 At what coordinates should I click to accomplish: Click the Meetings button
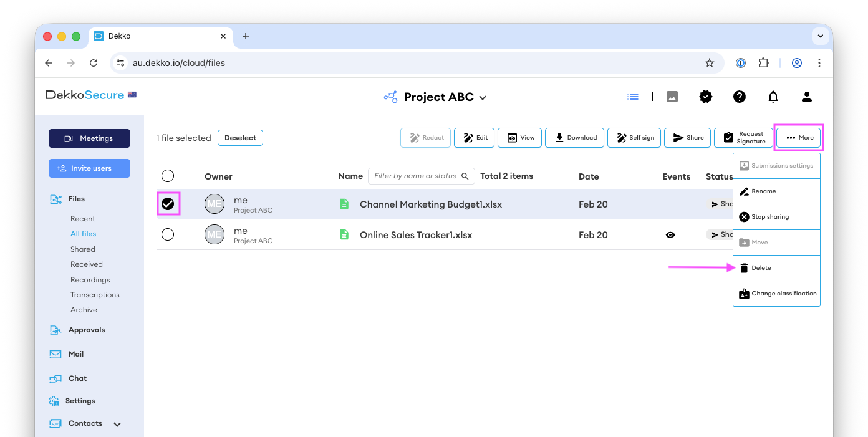[x=89, y=138]
